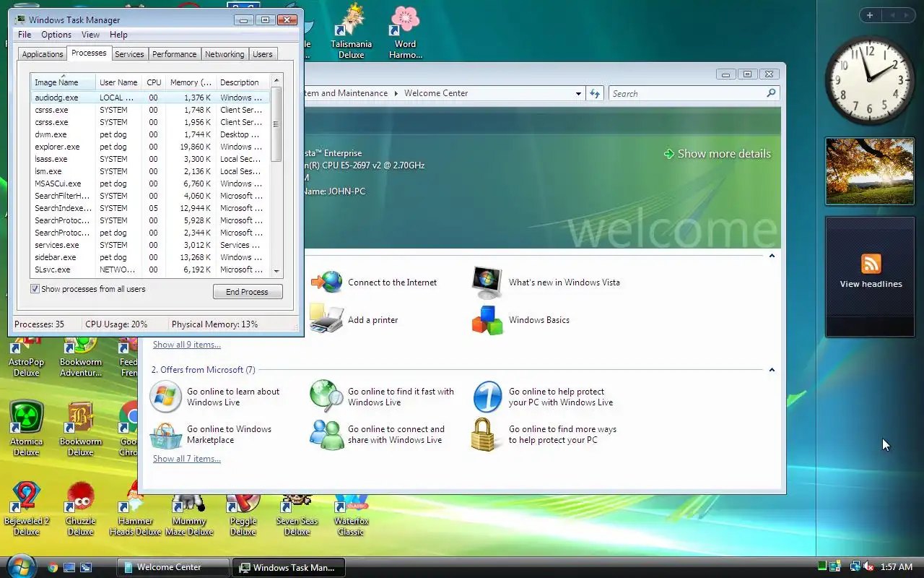The width and height of the screenshot is (924, 578).
Task: Select the Peggle Deluxe desktop icon
Action: [243, 514]
